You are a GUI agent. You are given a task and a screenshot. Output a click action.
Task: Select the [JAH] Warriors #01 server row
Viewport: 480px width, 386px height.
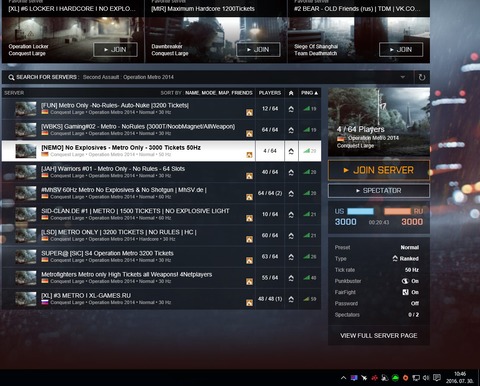[x=161, y=172]
